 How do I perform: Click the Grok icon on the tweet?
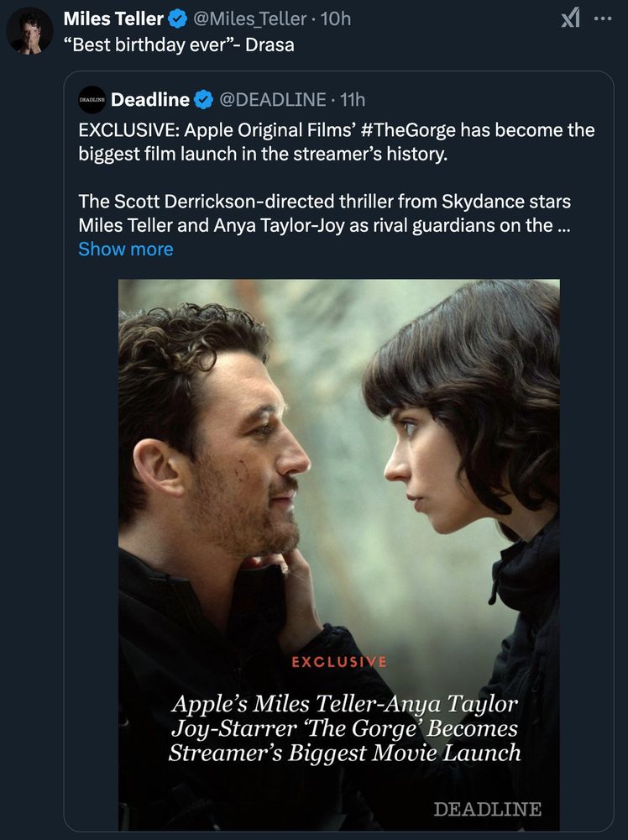click(570, 18)
